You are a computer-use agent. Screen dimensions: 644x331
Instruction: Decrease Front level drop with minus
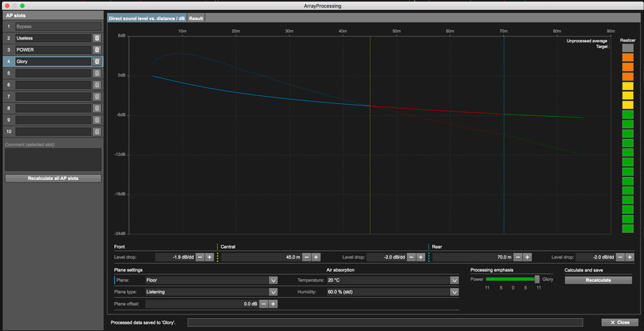point(200,257)
